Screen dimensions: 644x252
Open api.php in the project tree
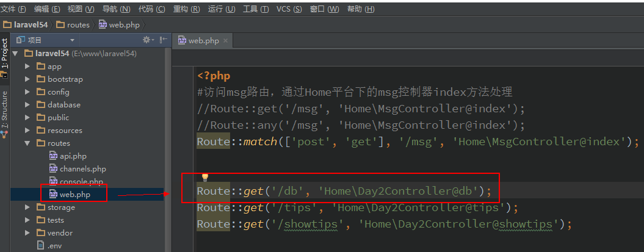coord(73,156)
